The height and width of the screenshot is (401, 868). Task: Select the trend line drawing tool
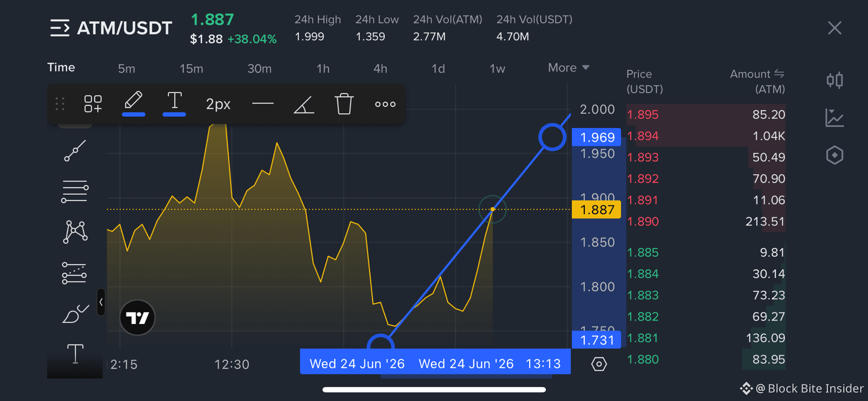click(x=75, y=151)
